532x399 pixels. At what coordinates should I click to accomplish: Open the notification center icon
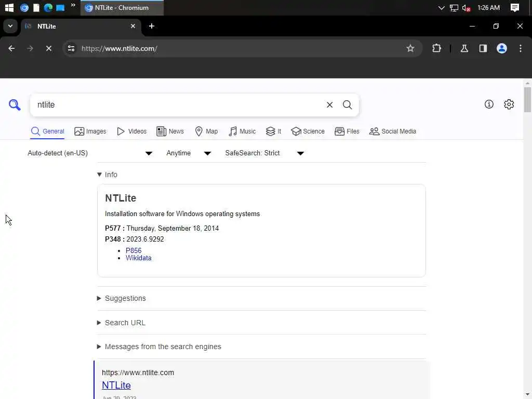(x=515, y=8)
